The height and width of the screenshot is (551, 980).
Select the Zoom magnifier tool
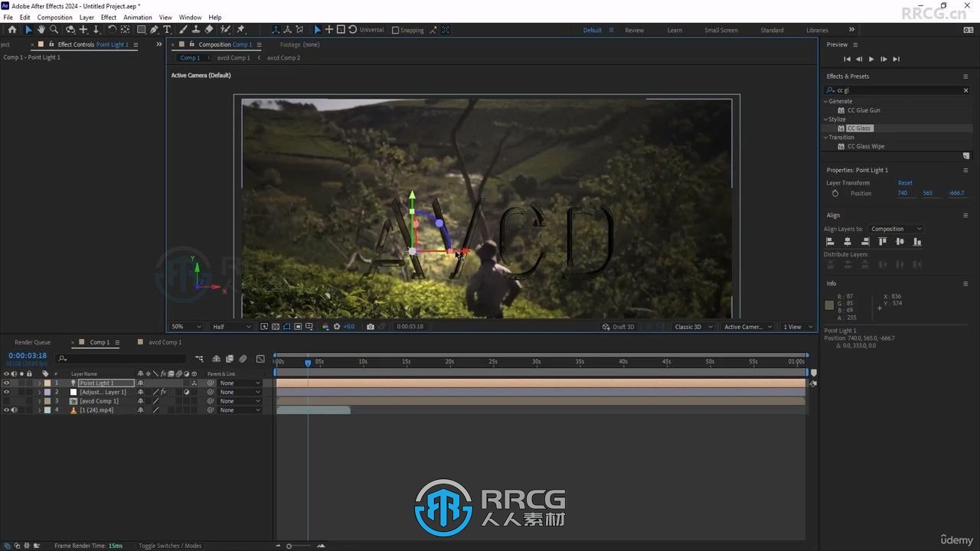click(54, 30)
